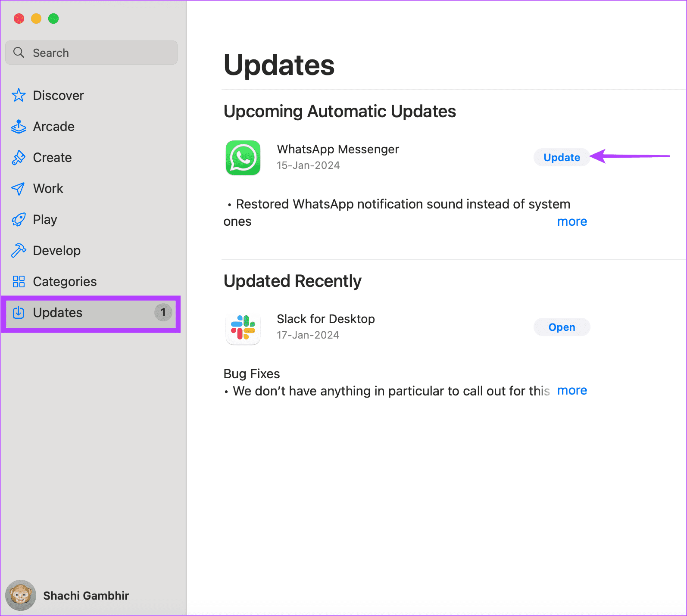Select Develop in the sidebar

click(x=57, y=251)
